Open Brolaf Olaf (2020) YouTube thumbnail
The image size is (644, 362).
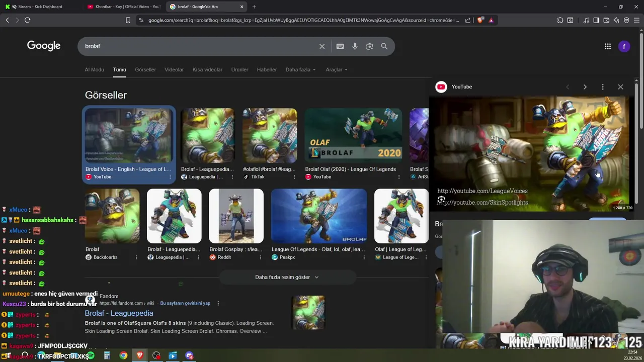353,135
